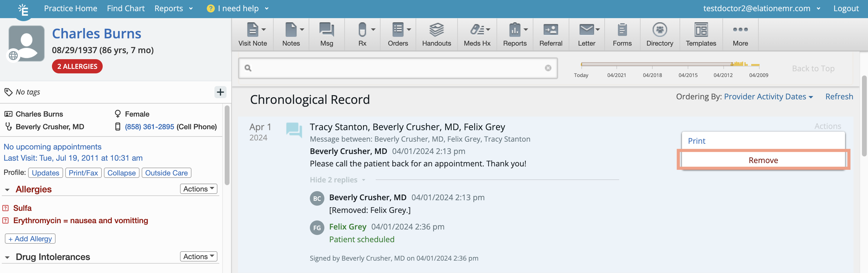
Task: Click the Handouts icon
Action: (436, 34)
